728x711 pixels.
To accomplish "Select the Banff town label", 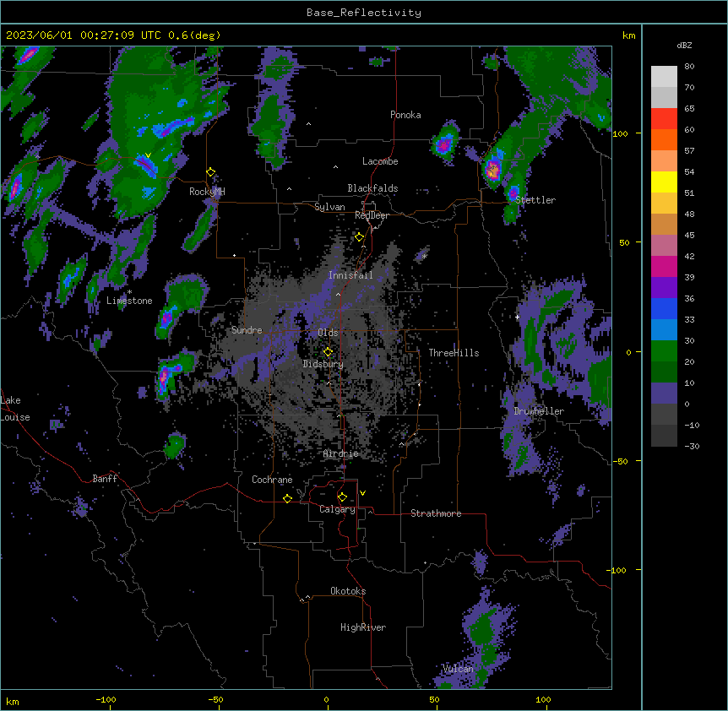I will [x=105, y=479].
